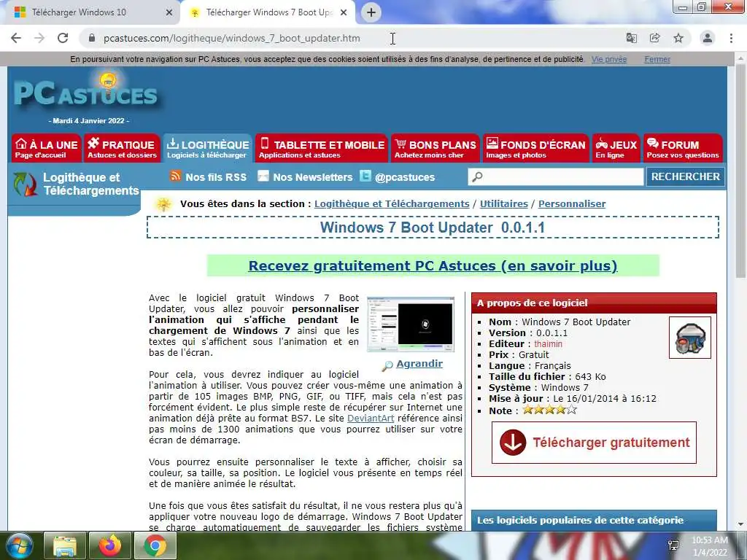Click the Télécharger gratuitement button
This screenshot has width=747, height=560.
pos(594,443)
